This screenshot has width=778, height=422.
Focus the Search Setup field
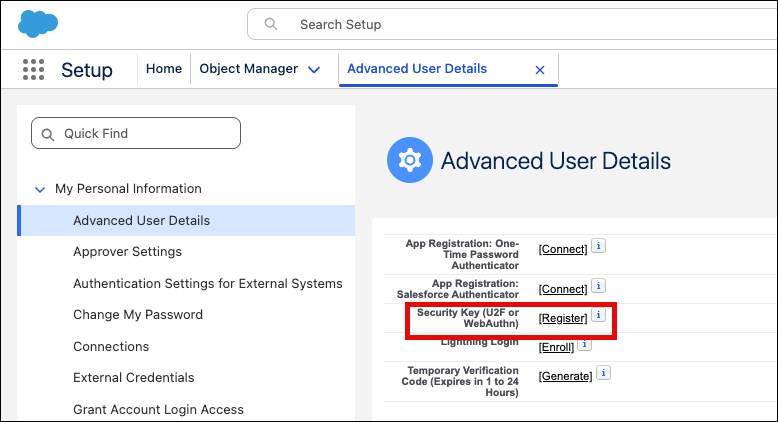(x=511, y=24)
